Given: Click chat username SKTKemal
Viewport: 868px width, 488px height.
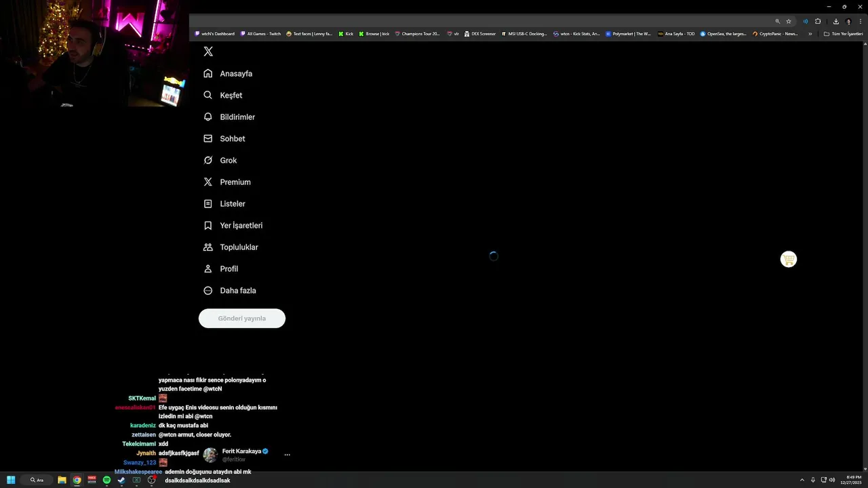Looking at the screenshot, I should click(x=142, y=399).
